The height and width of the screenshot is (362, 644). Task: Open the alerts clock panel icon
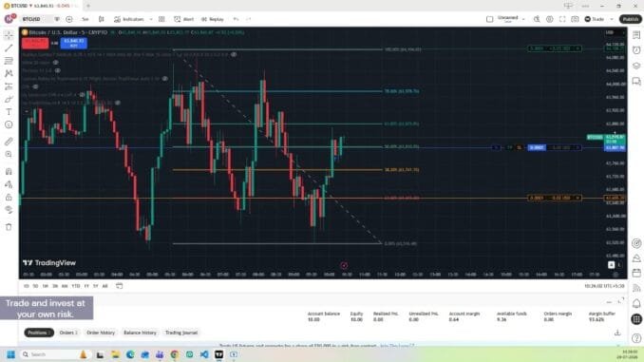tap(636, 50)
